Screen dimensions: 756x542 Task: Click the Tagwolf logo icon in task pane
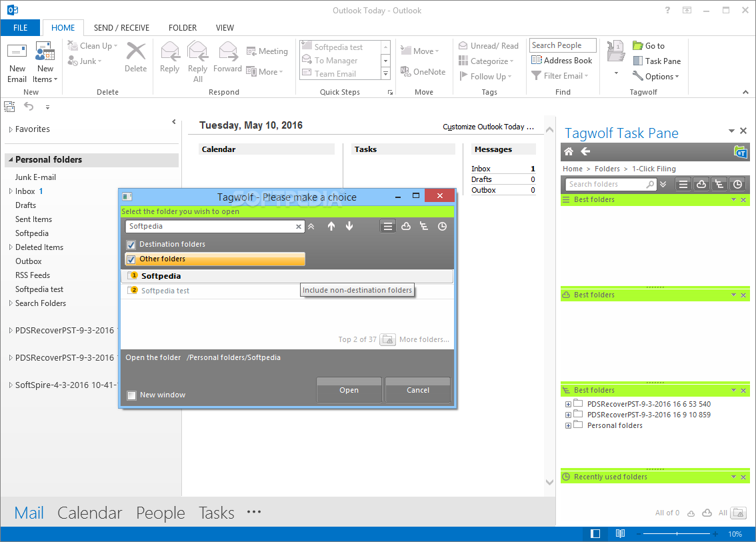(x=741, y=152)
